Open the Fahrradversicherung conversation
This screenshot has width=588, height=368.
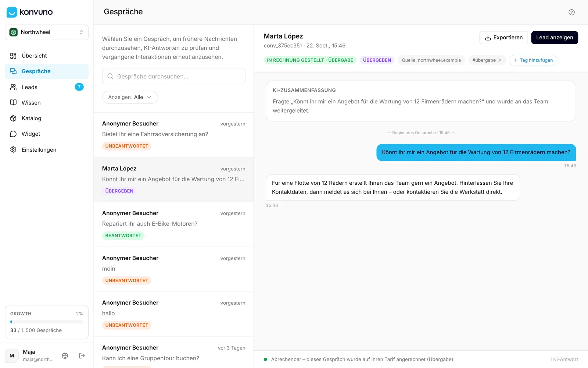point(173,135)
